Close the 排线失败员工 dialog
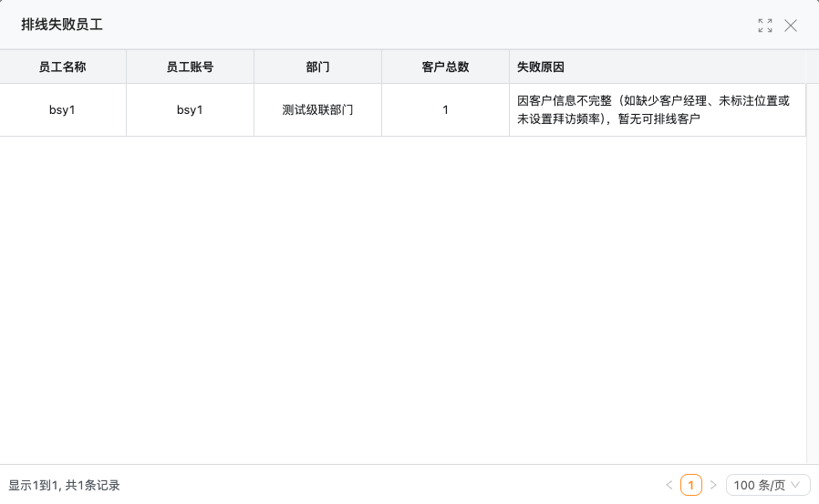 click(791, 26)
